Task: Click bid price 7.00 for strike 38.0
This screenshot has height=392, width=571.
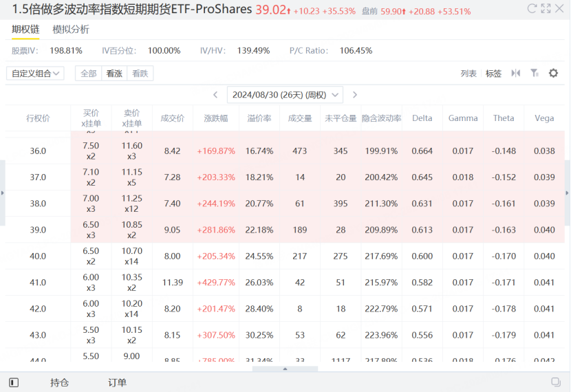Action: click(x=91, y=198)
